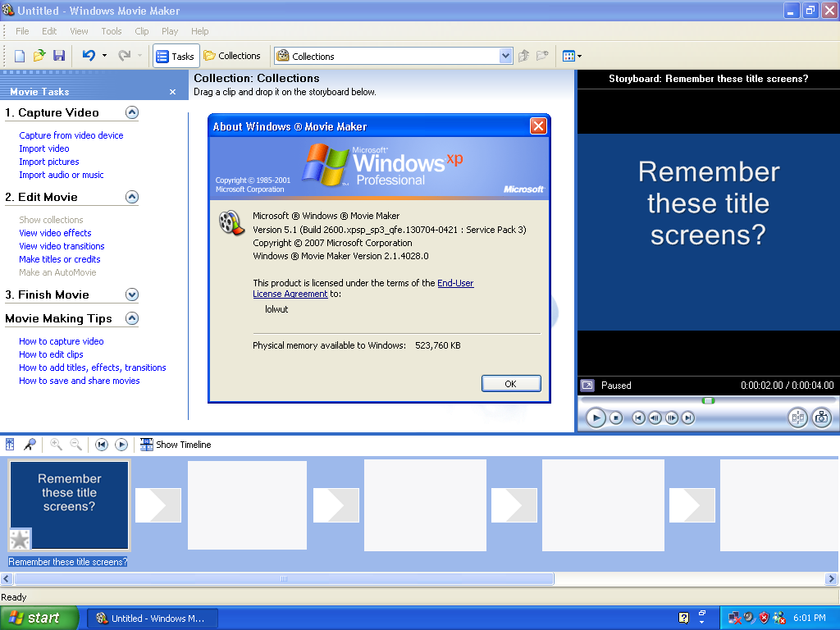
Task: Click the Play Storyboard button
Action: coord(121,445)
